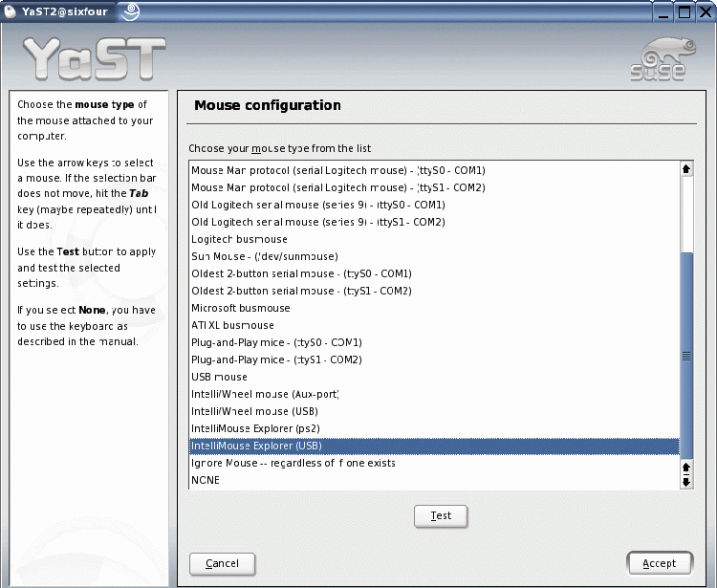This screenshot has height=588, width=717.
Task: Click the YaST logo in header
Action: click(x=95, y=59)
